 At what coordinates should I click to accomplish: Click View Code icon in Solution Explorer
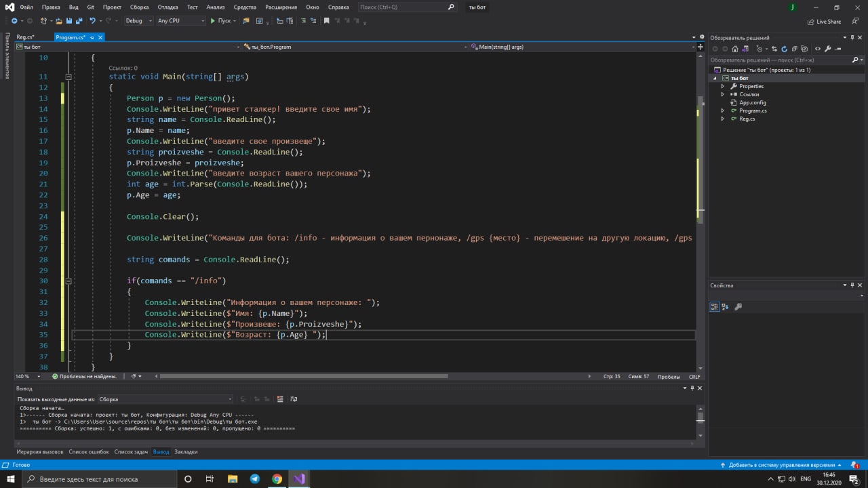coord(818,49)
